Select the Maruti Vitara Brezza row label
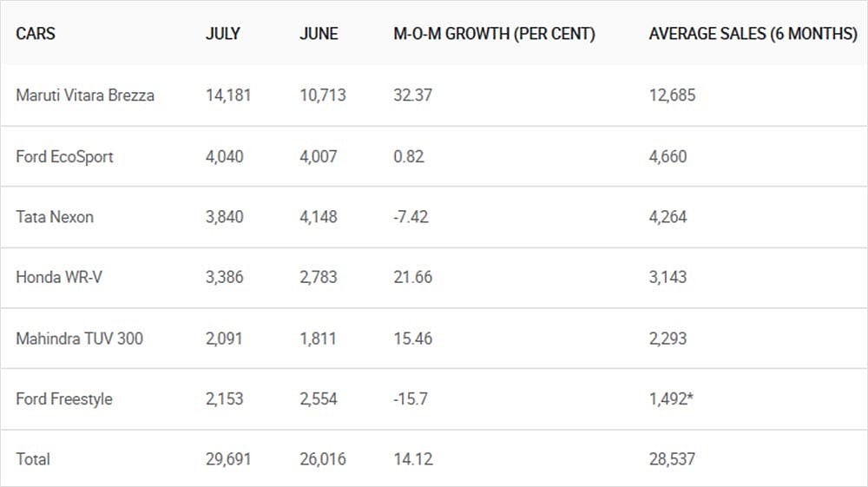Screen dimensions: 868x487 [x=85, y=95]
